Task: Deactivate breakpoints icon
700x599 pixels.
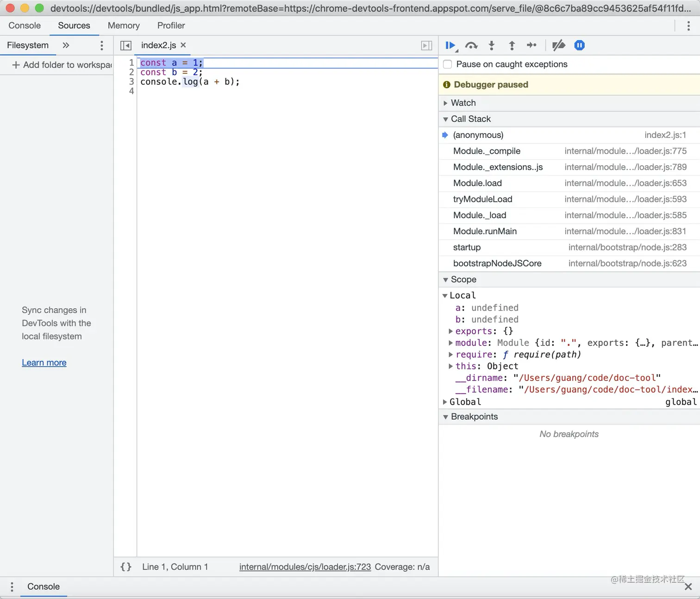Action: pos(559,45)
